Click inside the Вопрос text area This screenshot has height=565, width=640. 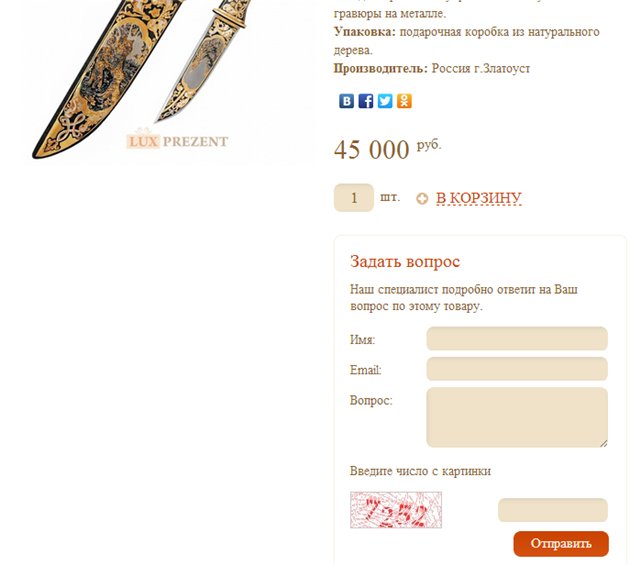pyautogui.click(x=517, y=417)
